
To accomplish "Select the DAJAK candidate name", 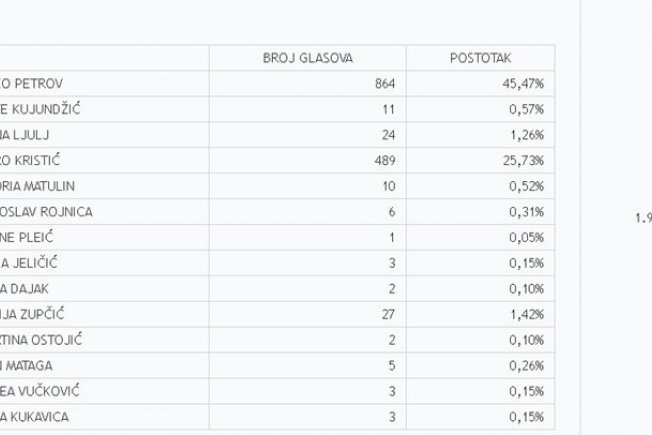I will pyautogui.click(x=24, y=289).
